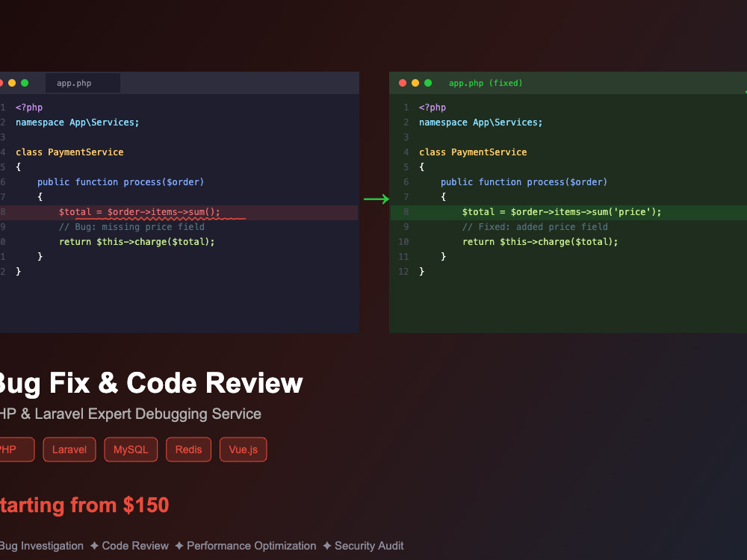Screen dimensions: 747x560
Task: Select the app.php (fixed) tab title
Action: coord(486,83)
